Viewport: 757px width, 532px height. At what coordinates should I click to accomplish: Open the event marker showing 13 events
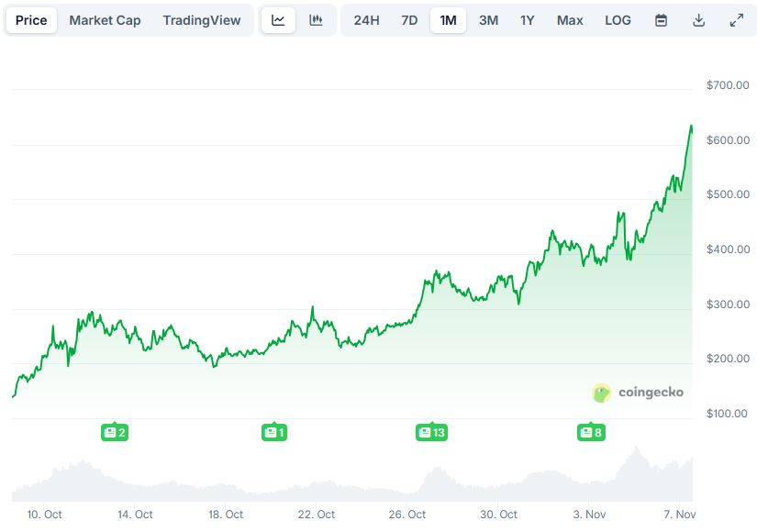[431, 432]
